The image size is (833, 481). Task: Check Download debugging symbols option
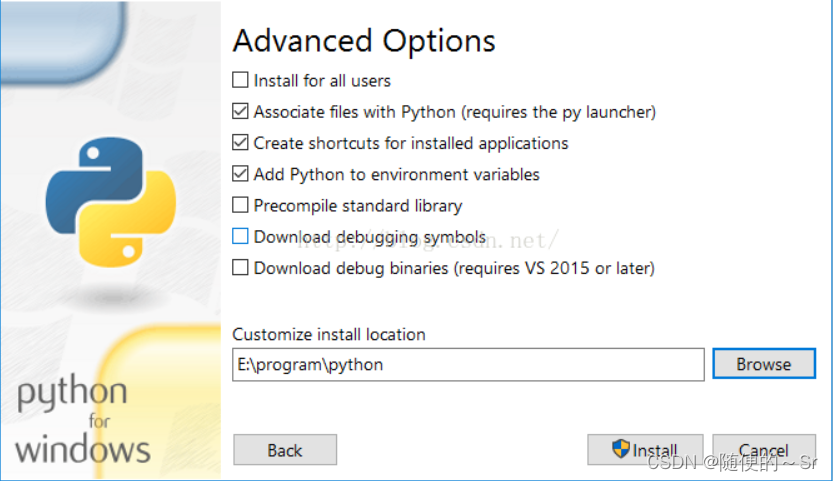pyautogui.click(x=240, y=236)
